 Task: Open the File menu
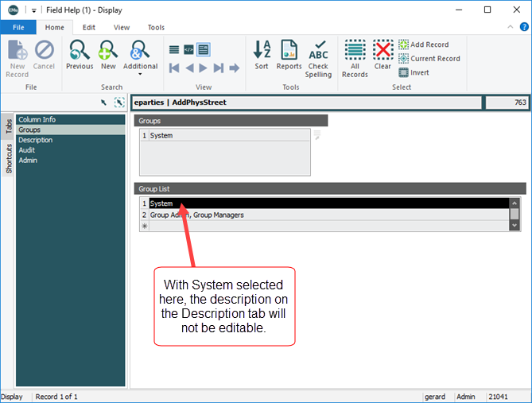tap(18, 27)
